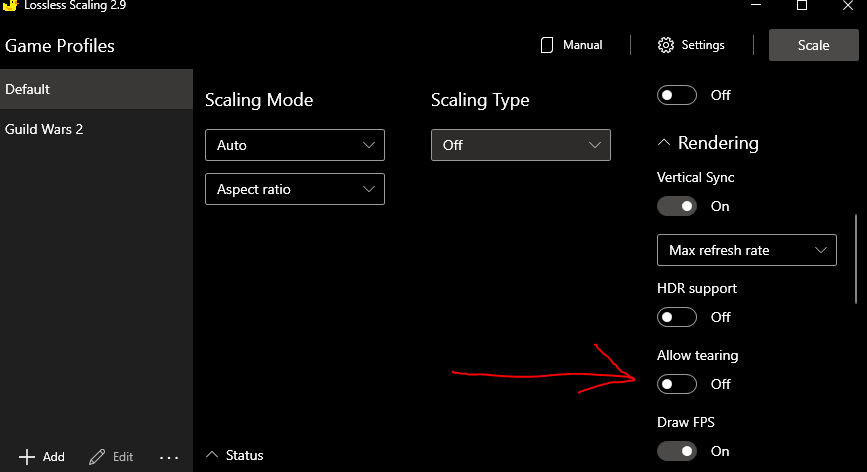Collapse the Rendering section chevron

click(664, 143)
